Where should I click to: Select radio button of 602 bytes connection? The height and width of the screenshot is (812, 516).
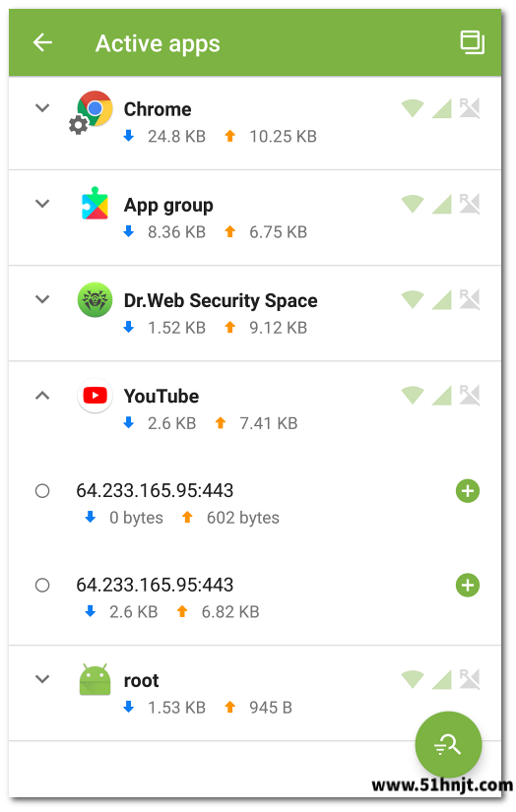42,491
